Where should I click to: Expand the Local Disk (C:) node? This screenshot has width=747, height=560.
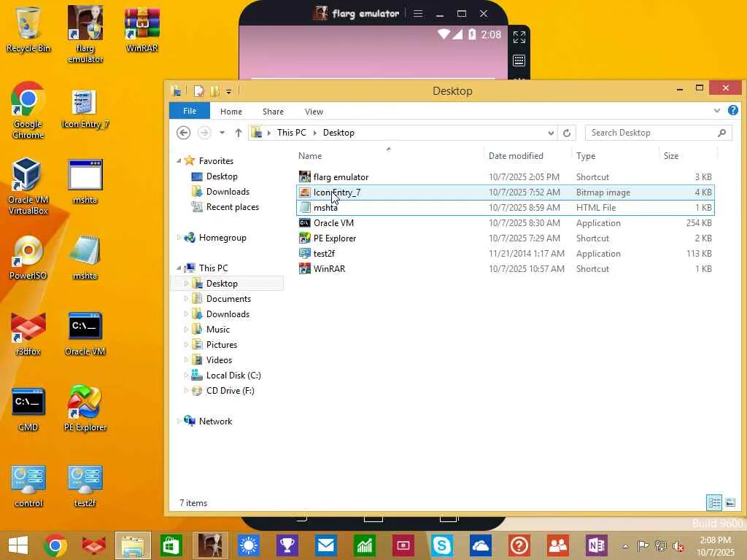[x=186, y=376]
